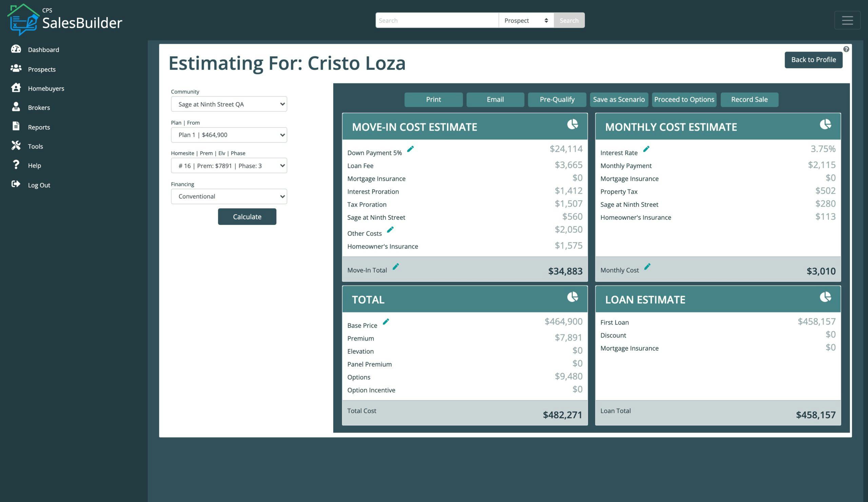Edit the Interest Rate with pencil icon
Image resolution: width=868 pixels, height=502 pixels.
tap(646, 149)
